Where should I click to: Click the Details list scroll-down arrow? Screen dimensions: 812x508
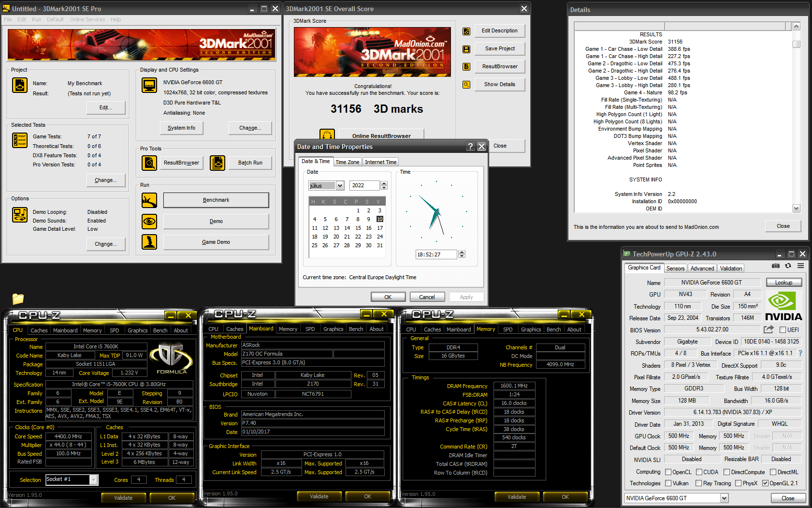point(797,209)
